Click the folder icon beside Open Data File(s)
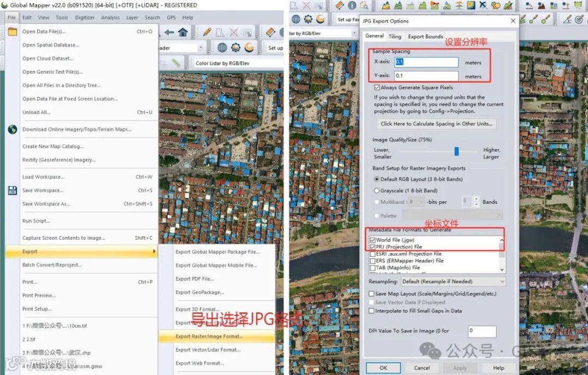The width and height of the screenshot is (588, 375). [x=13, y=32]
